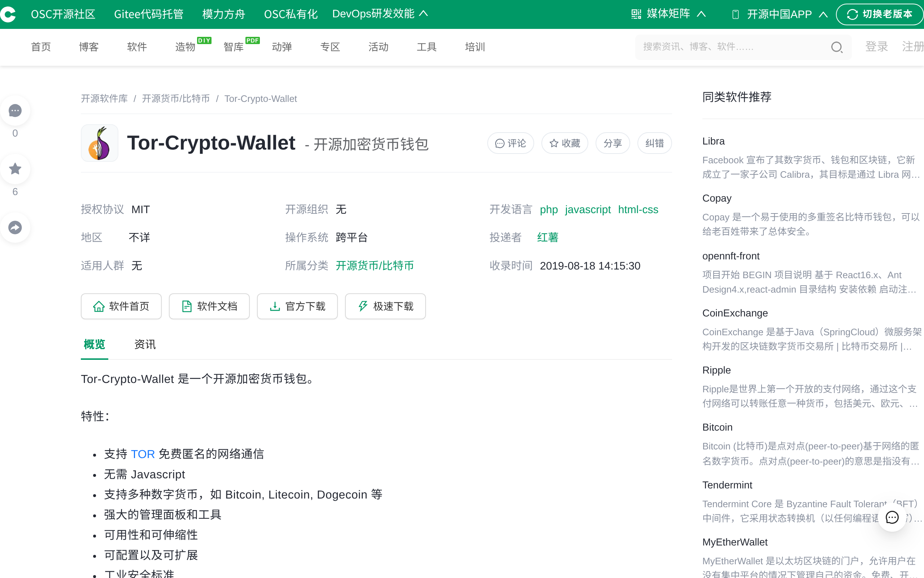Open Bitcoin in recommended software
This screenshot has width=924, height=578.
click(x=717, y=427)
